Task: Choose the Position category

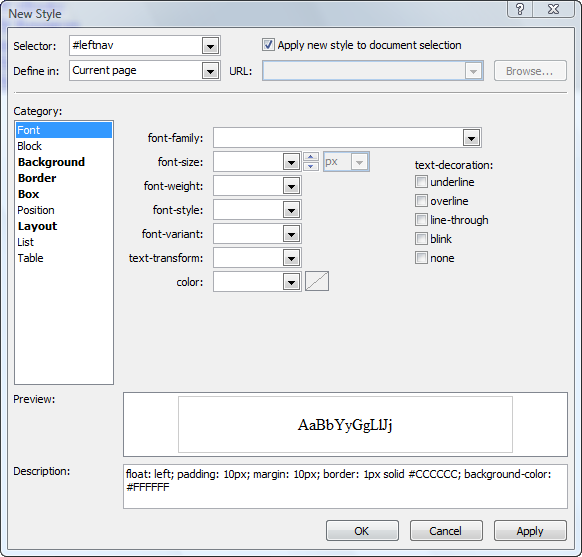Action: pos(36,210)
